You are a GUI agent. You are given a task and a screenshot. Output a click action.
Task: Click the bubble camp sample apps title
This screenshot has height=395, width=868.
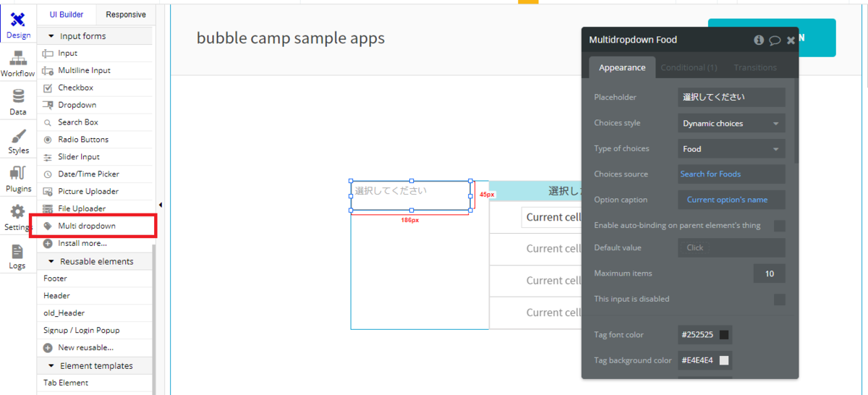click(x=291, y=38)
